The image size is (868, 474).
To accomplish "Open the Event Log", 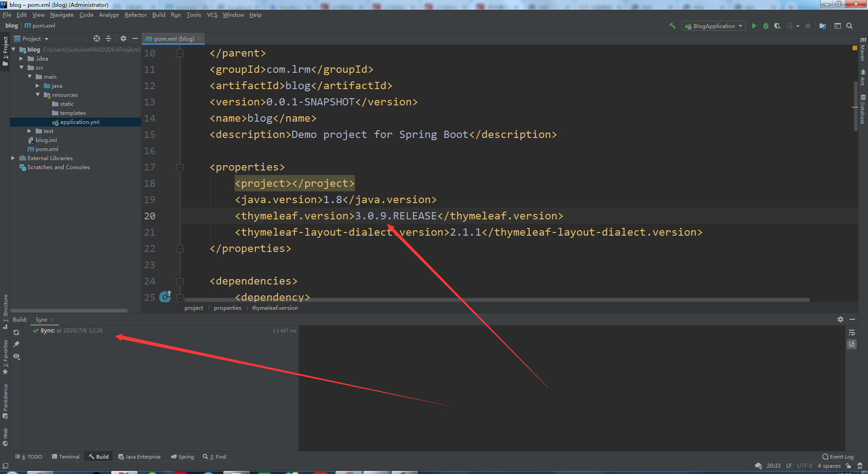I will [837, 456].
